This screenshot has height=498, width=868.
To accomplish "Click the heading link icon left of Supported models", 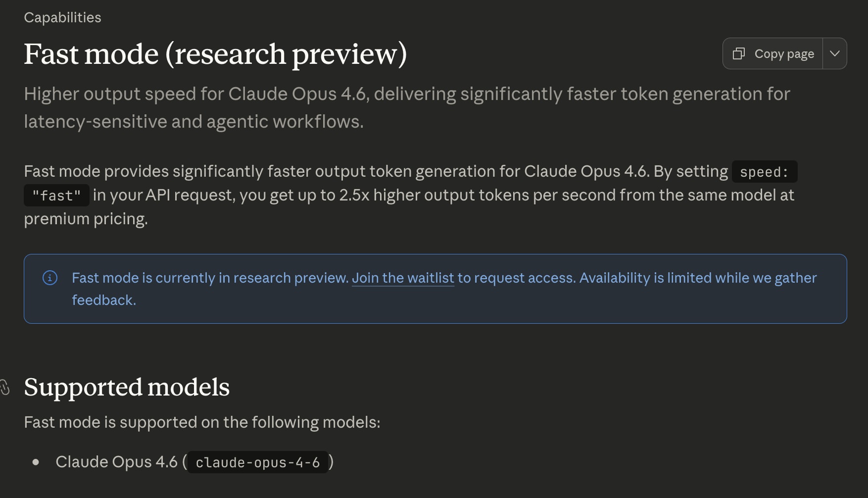I will pyautogui.click(x=5, y=388).
